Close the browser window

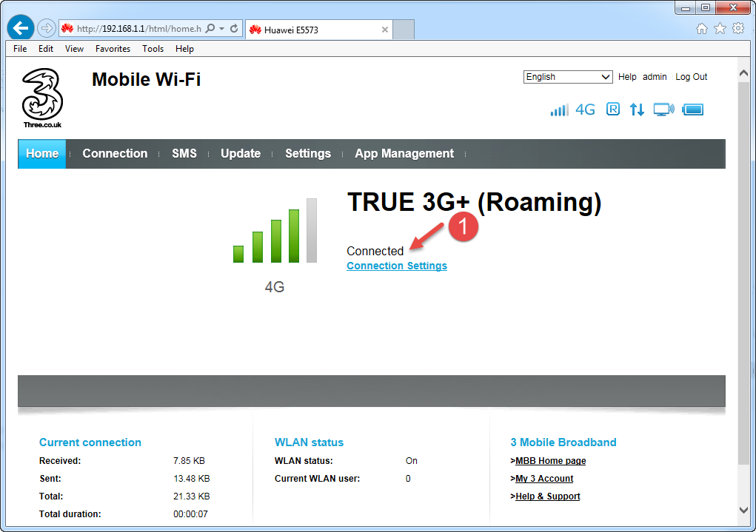733,7
